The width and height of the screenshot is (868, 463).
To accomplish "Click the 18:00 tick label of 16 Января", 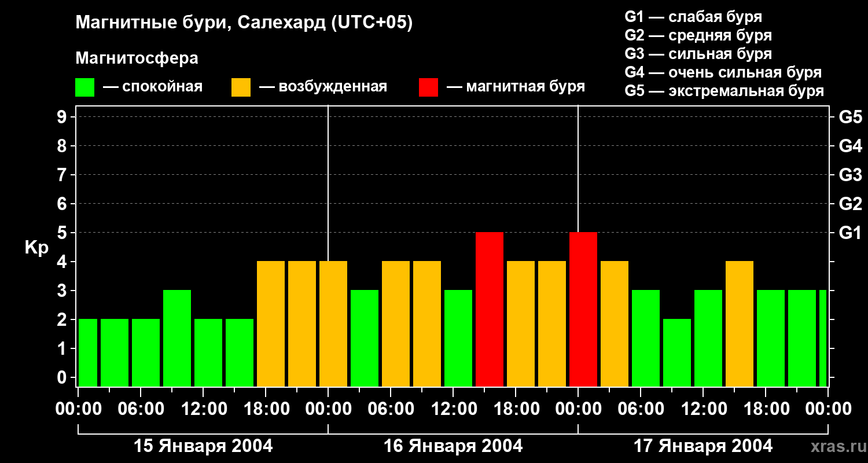I will [516, 409].
